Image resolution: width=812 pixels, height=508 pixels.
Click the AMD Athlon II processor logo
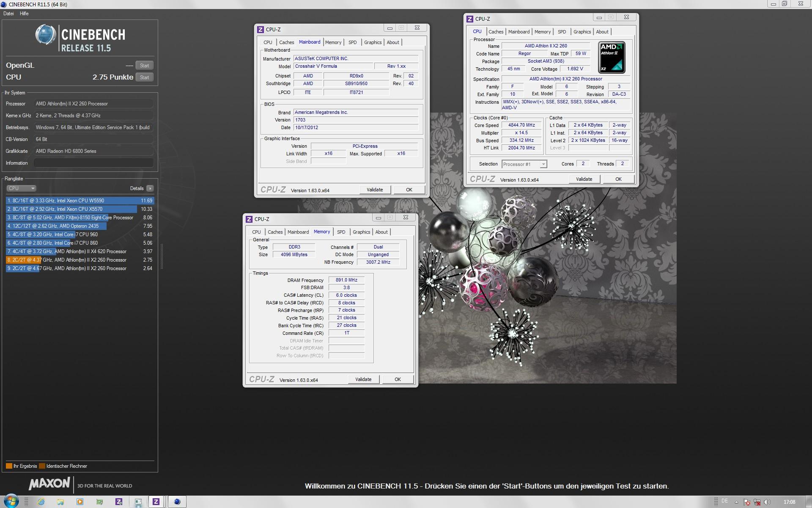pyautogui.click(x=612, y=57)
